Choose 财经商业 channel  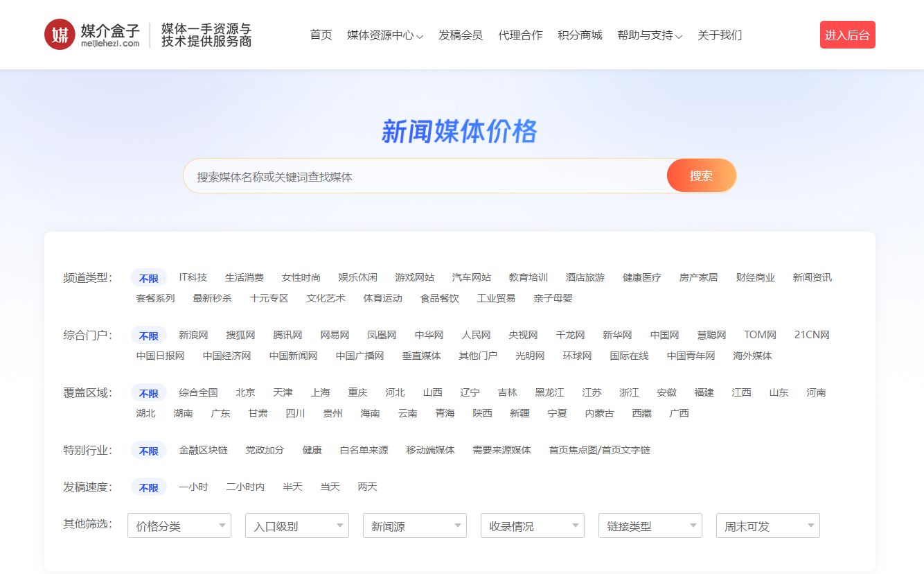coord(755,277)
